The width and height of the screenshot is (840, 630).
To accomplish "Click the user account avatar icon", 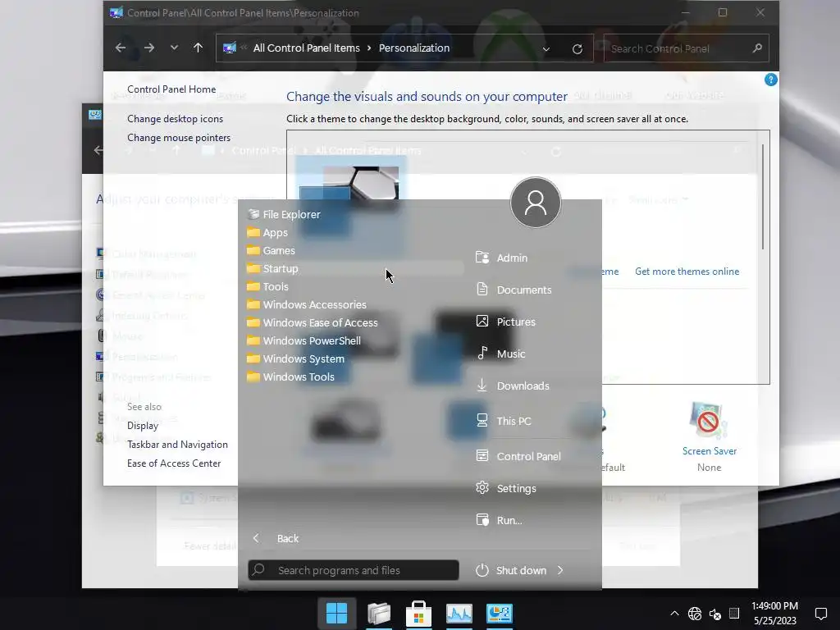I will [x=535, y=203].
